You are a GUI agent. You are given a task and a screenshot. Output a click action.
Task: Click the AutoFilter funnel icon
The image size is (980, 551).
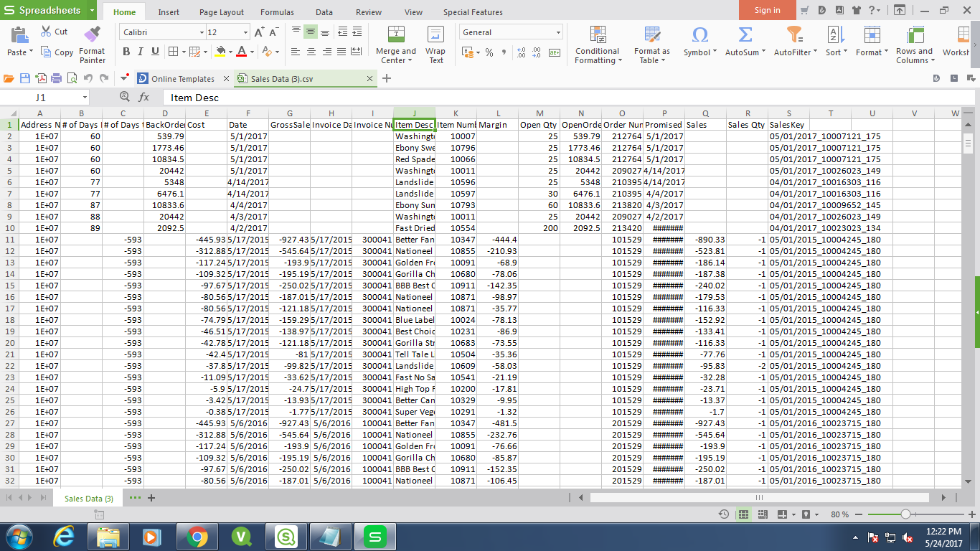click(794, 34)
